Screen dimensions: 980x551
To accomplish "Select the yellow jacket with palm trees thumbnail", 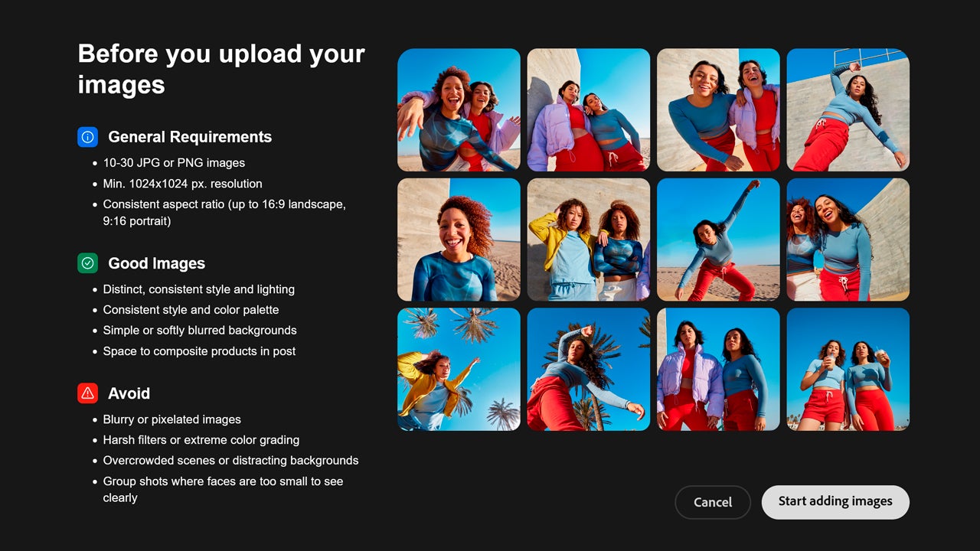I will (459, 370).
